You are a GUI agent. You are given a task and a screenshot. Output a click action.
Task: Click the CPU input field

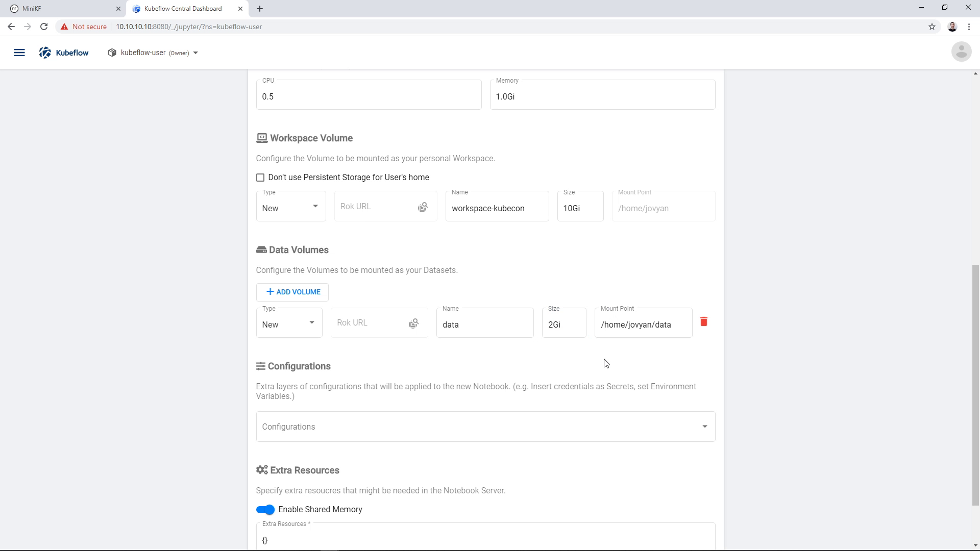(x=369, y=94)
